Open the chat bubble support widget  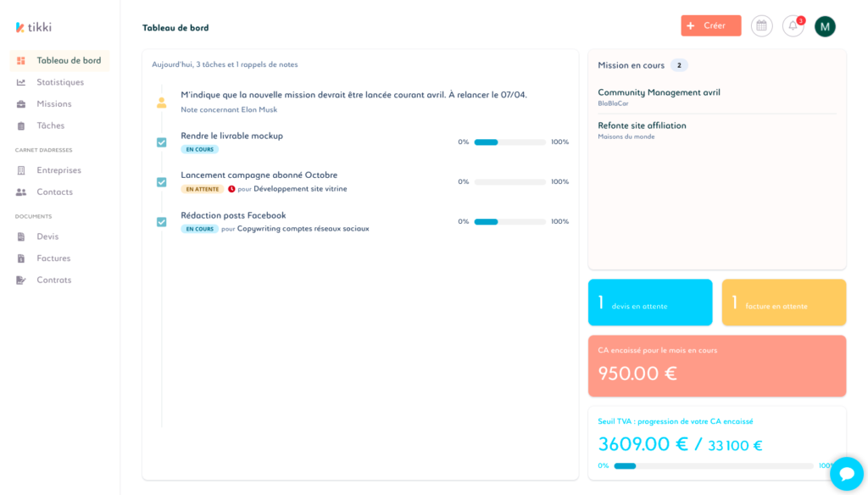(x=847, y=474)
